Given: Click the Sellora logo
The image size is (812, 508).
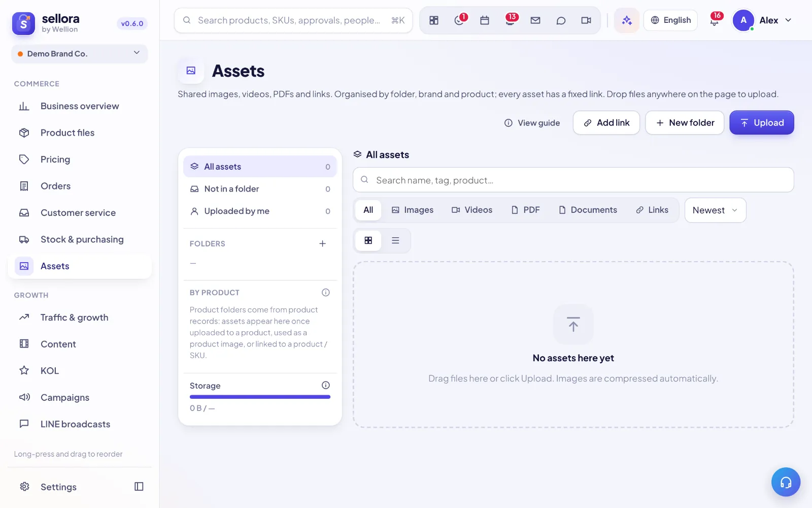Looking at the screenshot, I should tap(23, 23).
